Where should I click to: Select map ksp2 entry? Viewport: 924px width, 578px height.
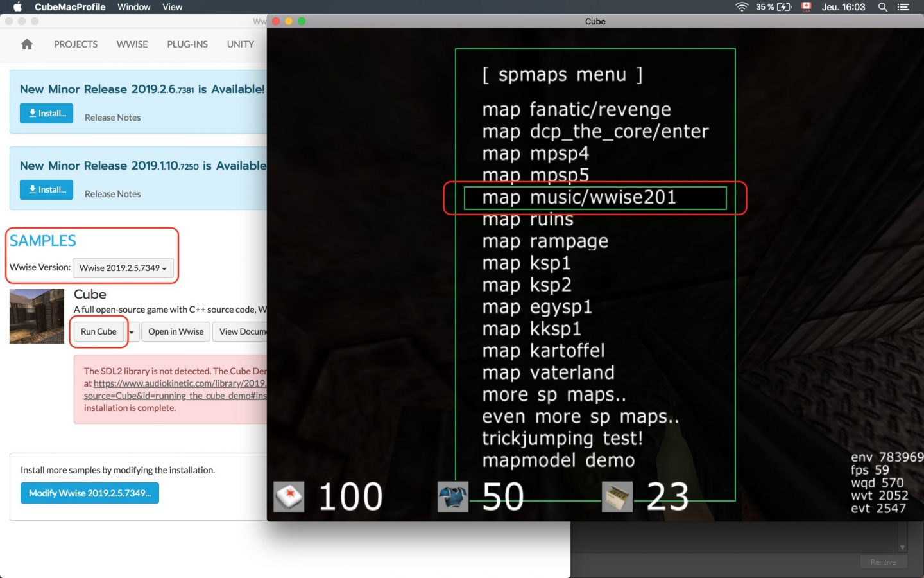point(526,285)
